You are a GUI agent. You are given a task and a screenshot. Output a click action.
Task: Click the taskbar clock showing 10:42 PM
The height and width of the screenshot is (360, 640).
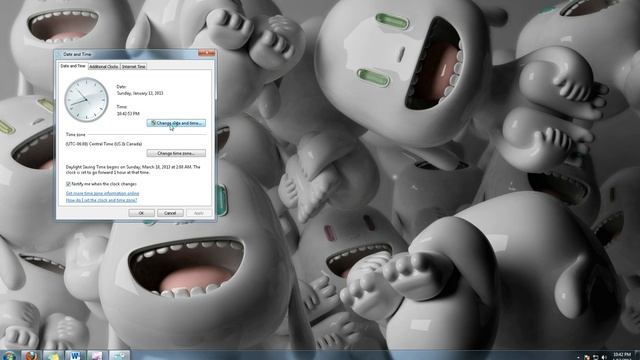click(x=622, y=356)
